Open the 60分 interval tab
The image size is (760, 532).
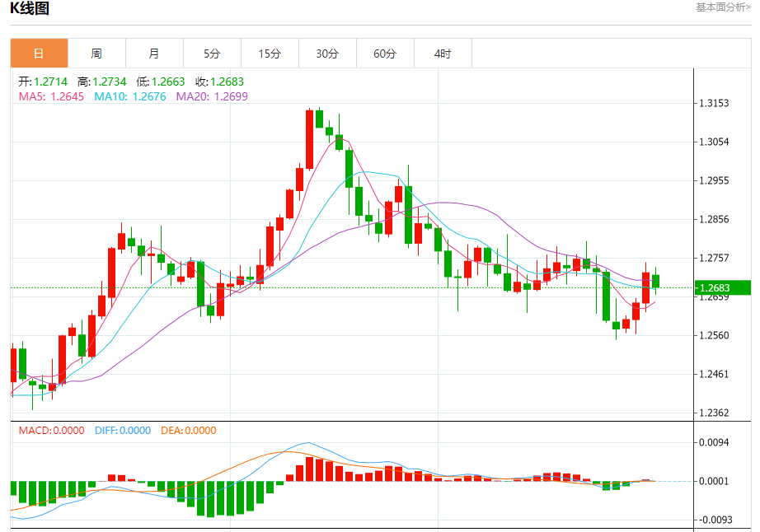point(385,54)
